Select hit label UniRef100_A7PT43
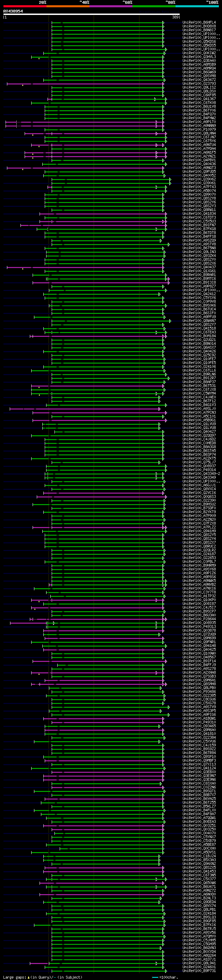 tap(199, 187)
